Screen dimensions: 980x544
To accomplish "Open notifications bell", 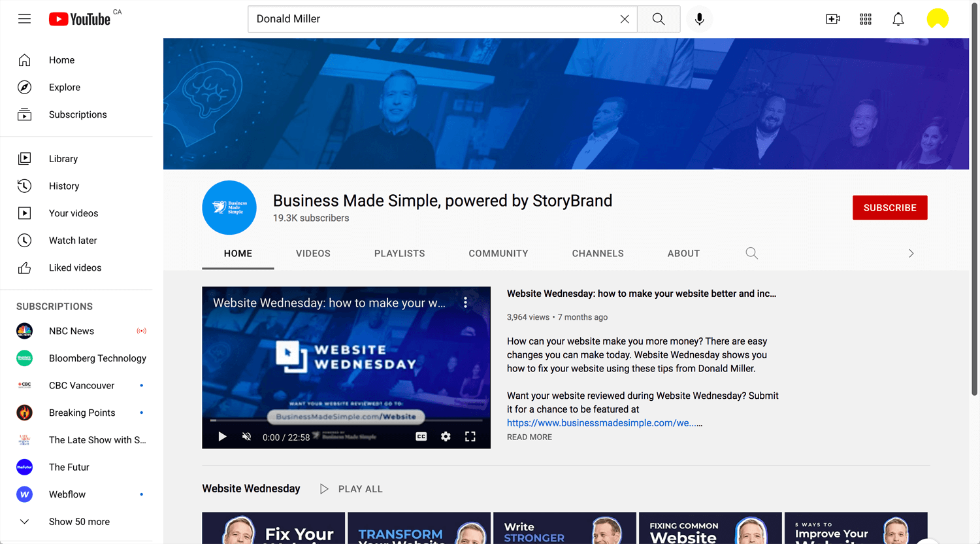I will click(898, 19).
